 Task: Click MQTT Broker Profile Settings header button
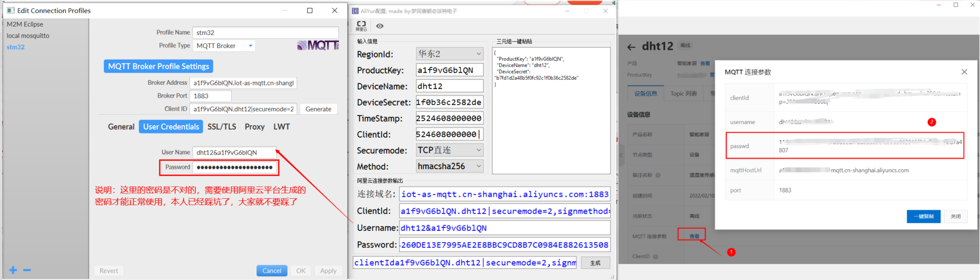coord(158,66)
